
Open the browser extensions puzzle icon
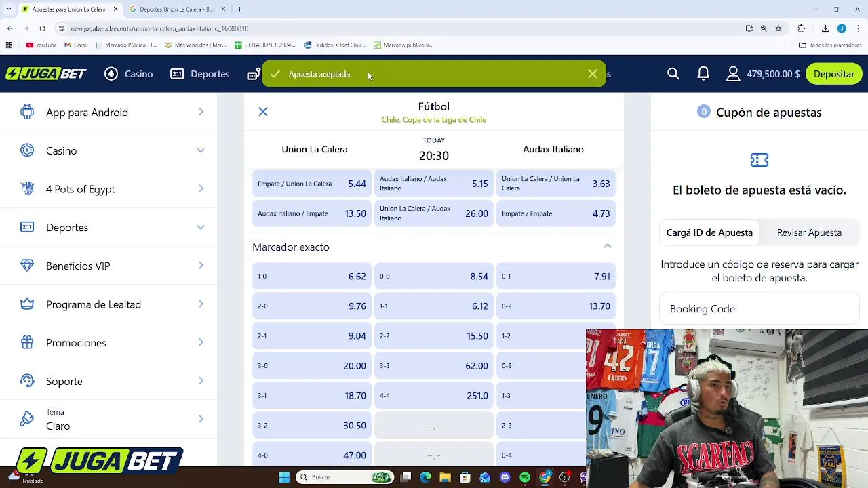point(802,28)
